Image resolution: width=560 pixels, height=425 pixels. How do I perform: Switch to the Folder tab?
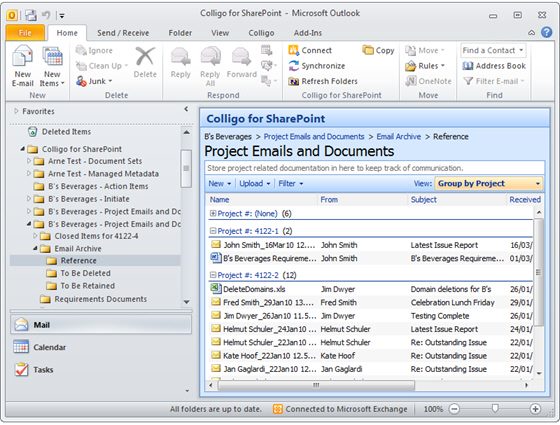tap(180, 33)
